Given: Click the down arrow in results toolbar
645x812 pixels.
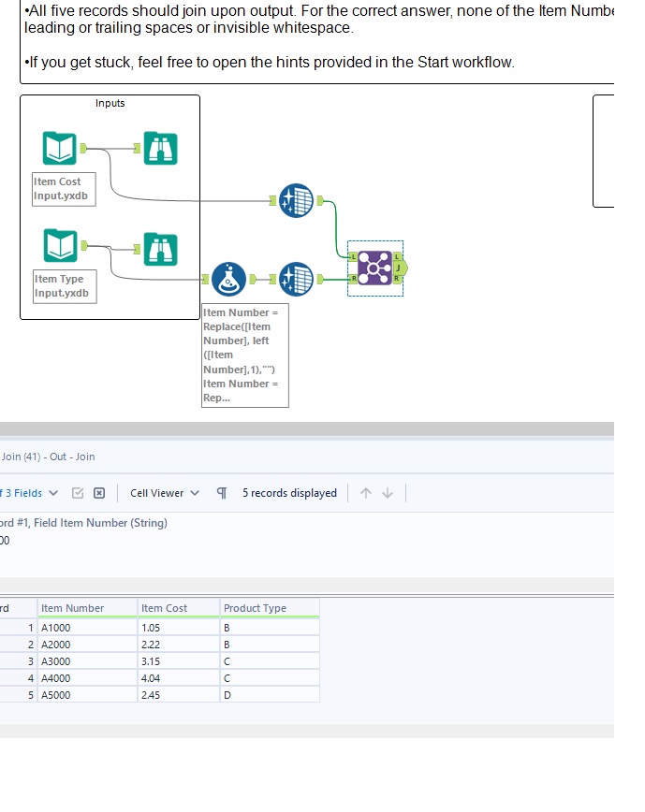Looking at the screenshot, I should (386, 492).
